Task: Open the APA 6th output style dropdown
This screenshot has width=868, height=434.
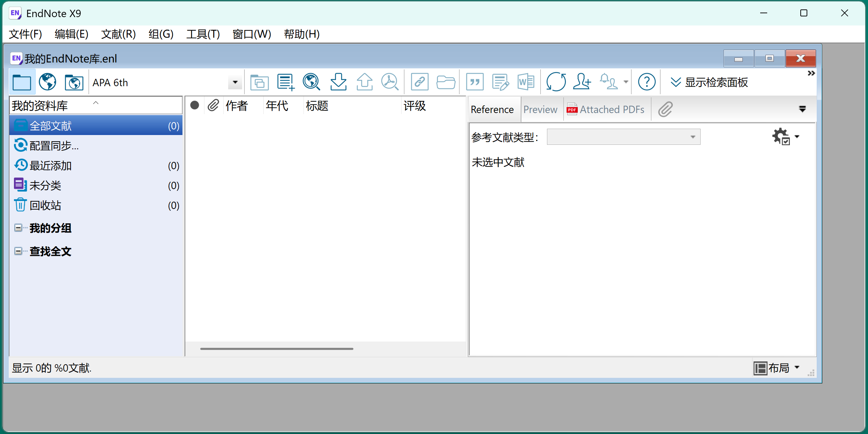Action: [234, 82]
